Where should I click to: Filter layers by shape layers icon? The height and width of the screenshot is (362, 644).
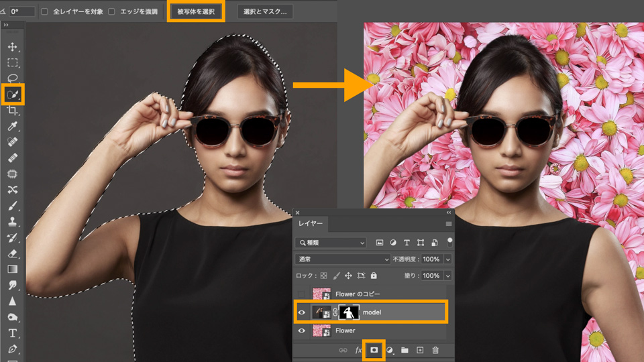coord(421,243)
